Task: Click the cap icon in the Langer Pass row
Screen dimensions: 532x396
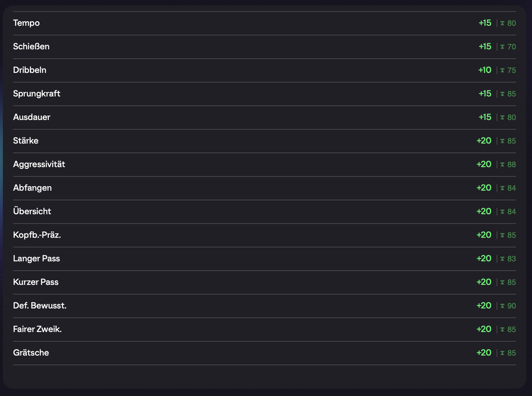Action: (x=502, y=259)
